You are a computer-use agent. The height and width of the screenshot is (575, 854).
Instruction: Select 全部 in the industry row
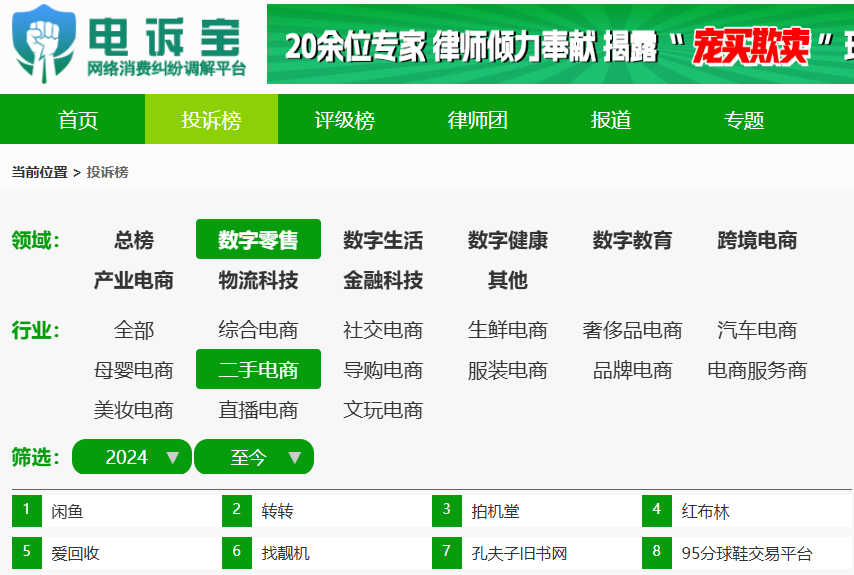(x=133, y=330)
